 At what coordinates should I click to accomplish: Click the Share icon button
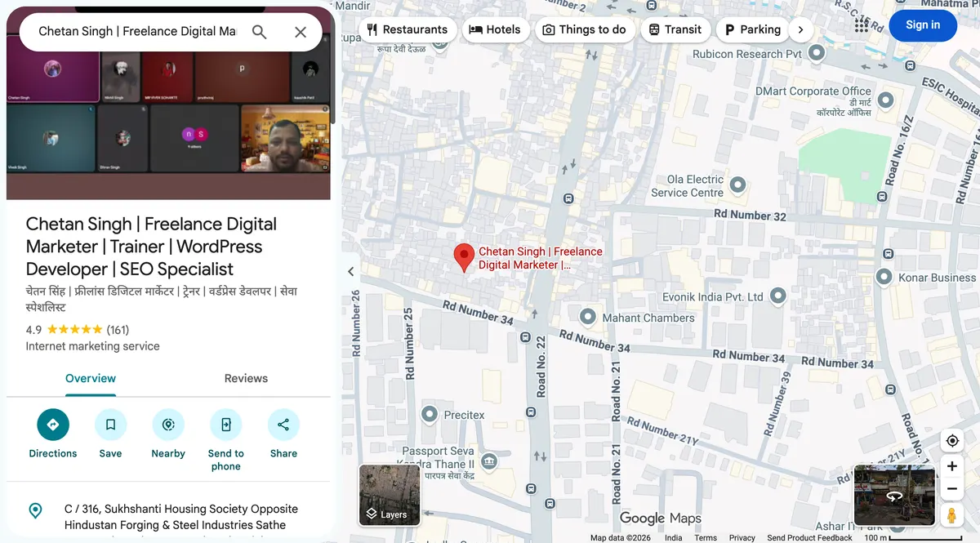coord(283,425)
